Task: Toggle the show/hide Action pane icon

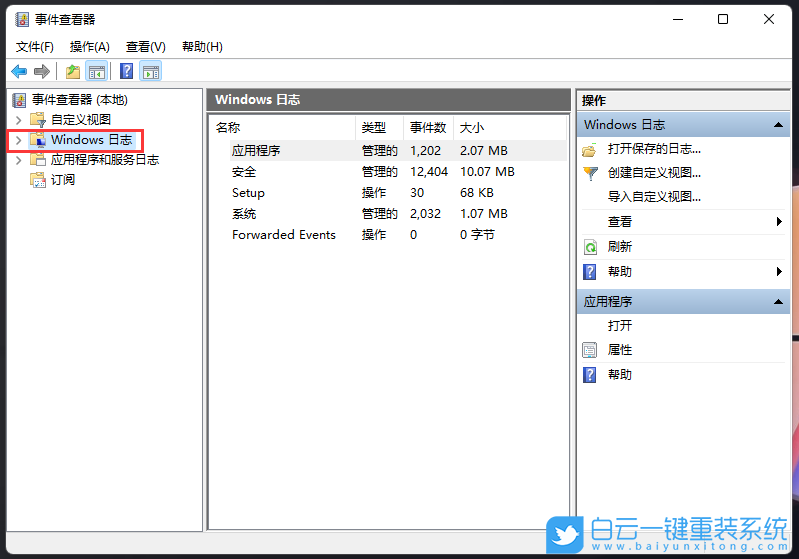Action: pyautogui.click(x=150, y=71)
